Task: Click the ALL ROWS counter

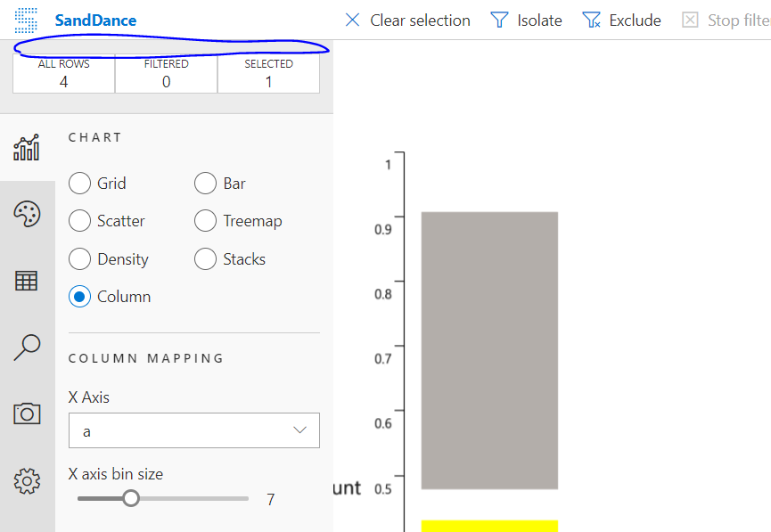Action: tap(62, 73)
